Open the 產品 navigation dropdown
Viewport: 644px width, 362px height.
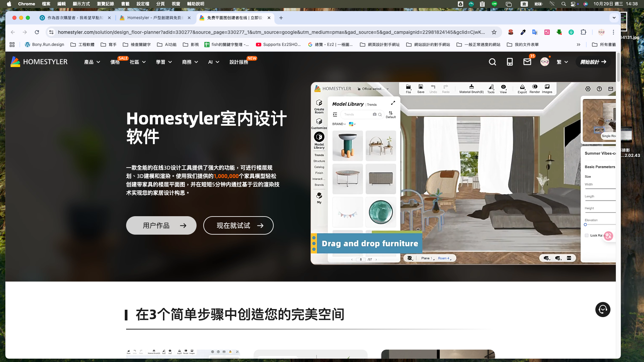92,62
